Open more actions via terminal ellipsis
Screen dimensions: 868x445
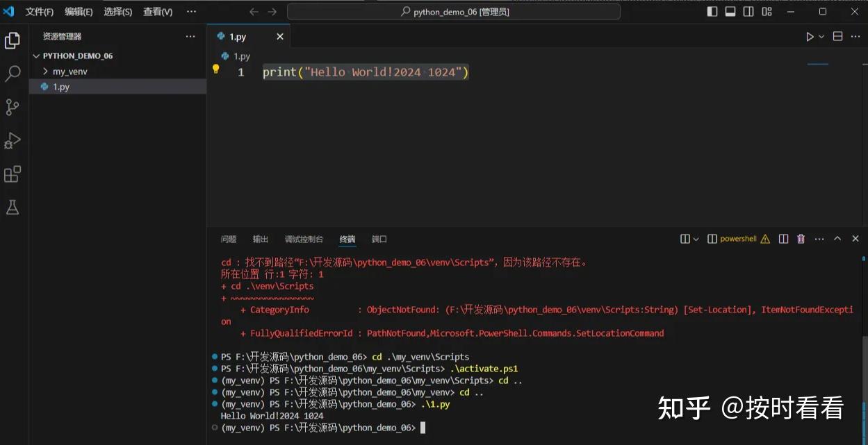[x=819, y=238]
